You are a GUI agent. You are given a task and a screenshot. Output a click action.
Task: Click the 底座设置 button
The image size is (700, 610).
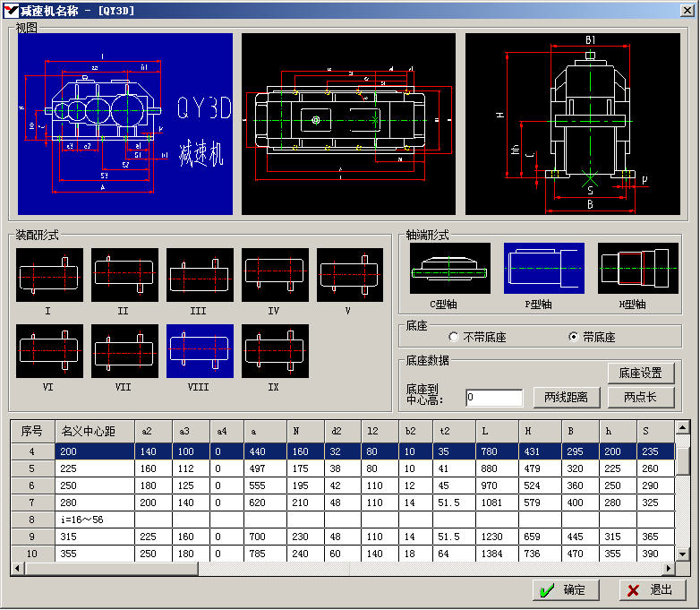pyautogui.click(x=641, y=373)
